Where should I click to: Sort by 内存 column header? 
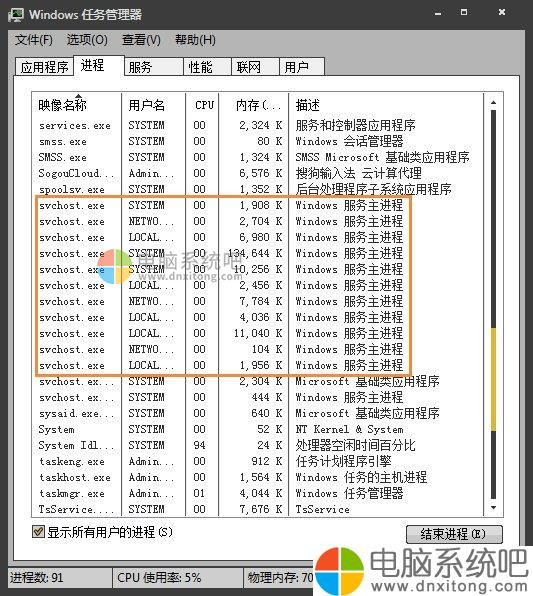(254, 105)
